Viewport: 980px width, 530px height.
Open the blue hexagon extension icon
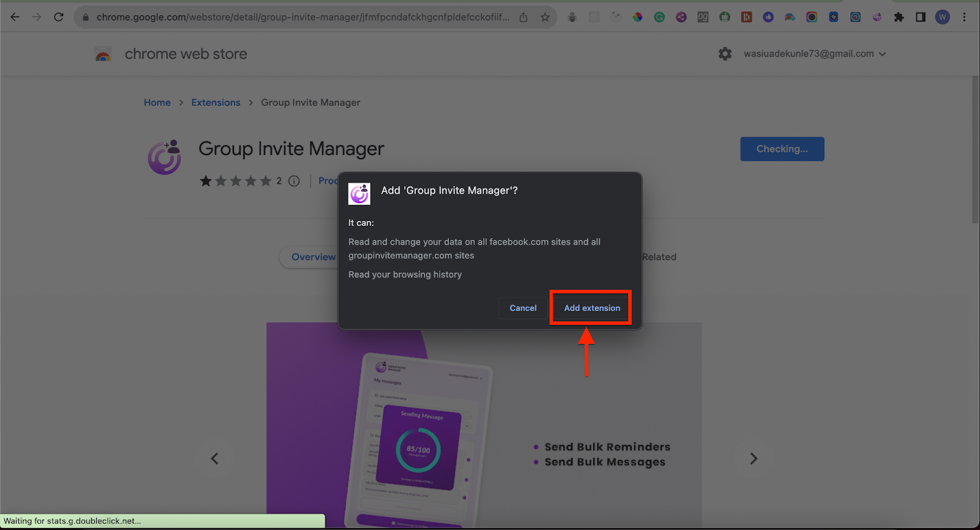(834, 17)
